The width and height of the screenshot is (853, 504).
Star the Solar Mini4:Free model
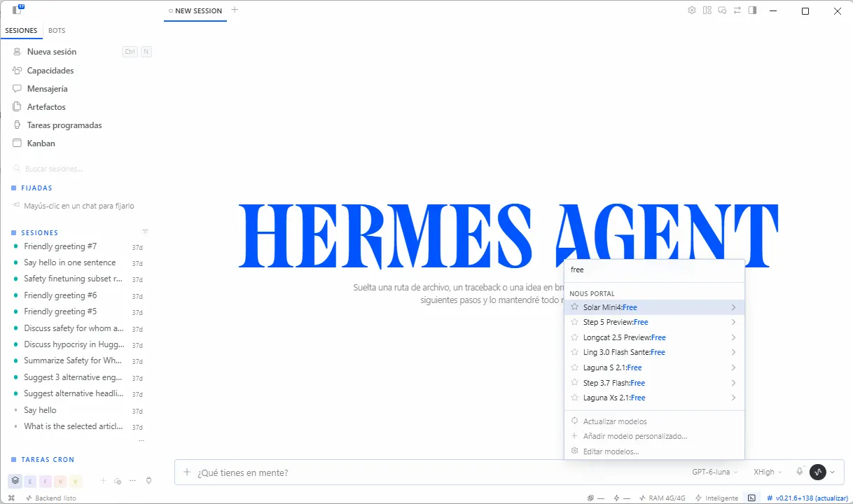tap(575, 307)
